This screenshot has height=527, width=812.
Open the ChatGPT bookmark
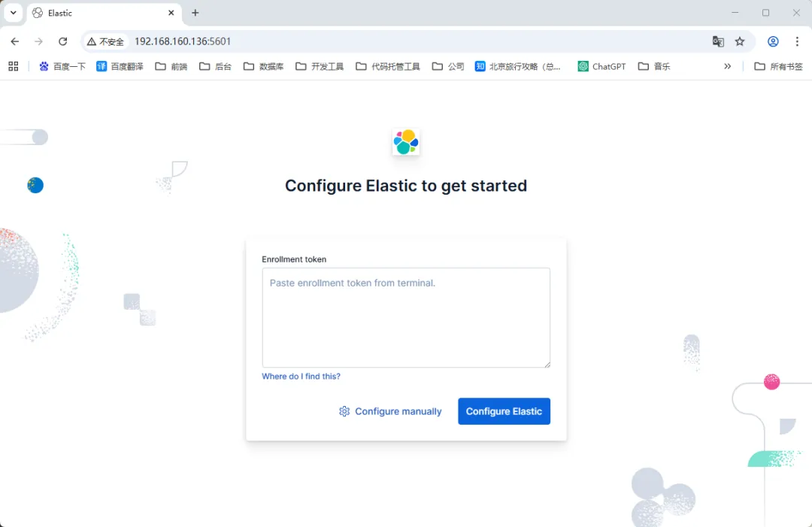click(601, 66)
